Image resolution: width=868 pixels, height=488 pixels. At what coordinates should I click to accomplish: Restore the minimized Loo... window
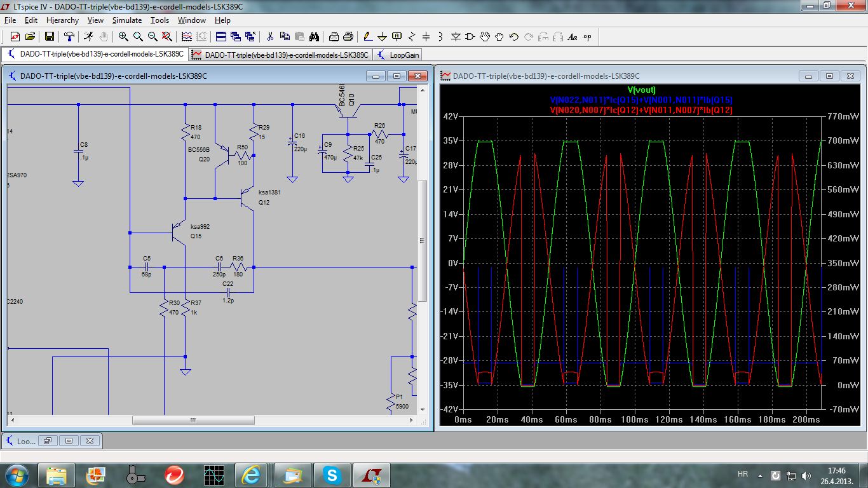[48, 440]
